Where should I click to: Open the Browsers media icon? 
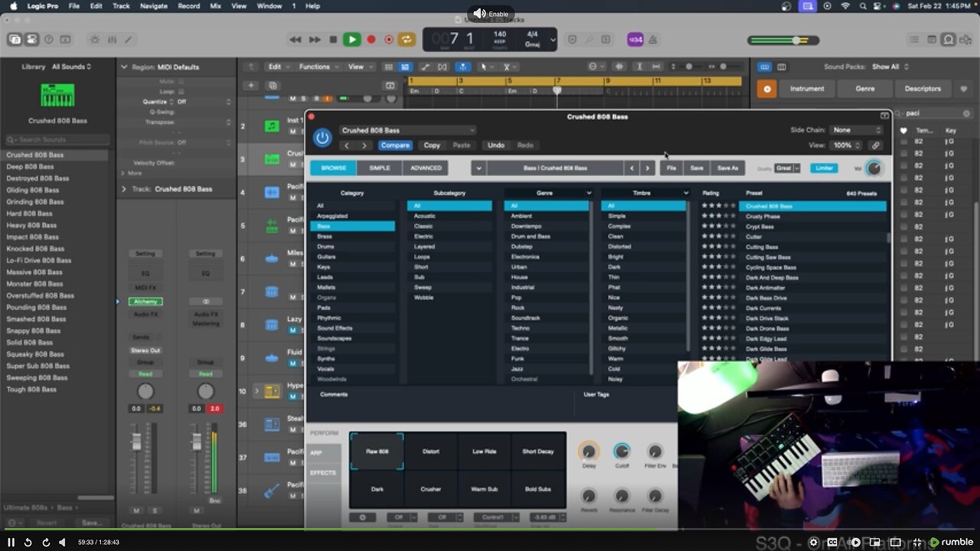(965, 39)
